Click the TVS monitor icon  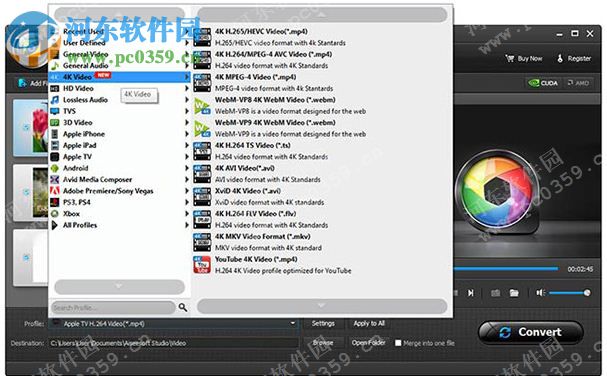click(x=55, y=111)
